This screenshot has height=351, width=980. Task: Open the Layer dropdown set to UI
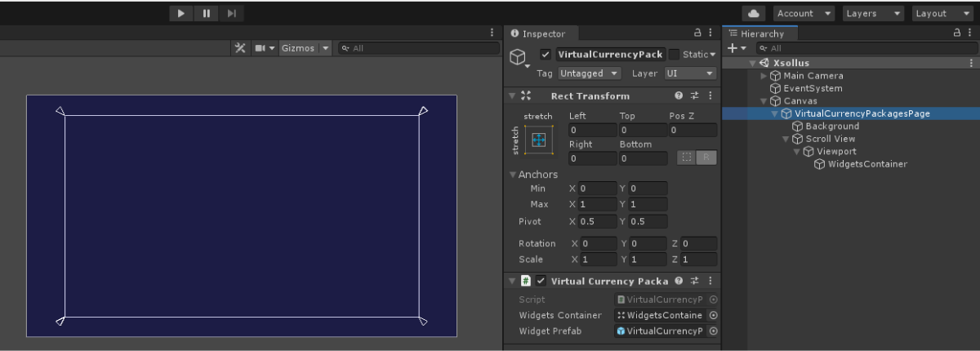coord(689,73)
